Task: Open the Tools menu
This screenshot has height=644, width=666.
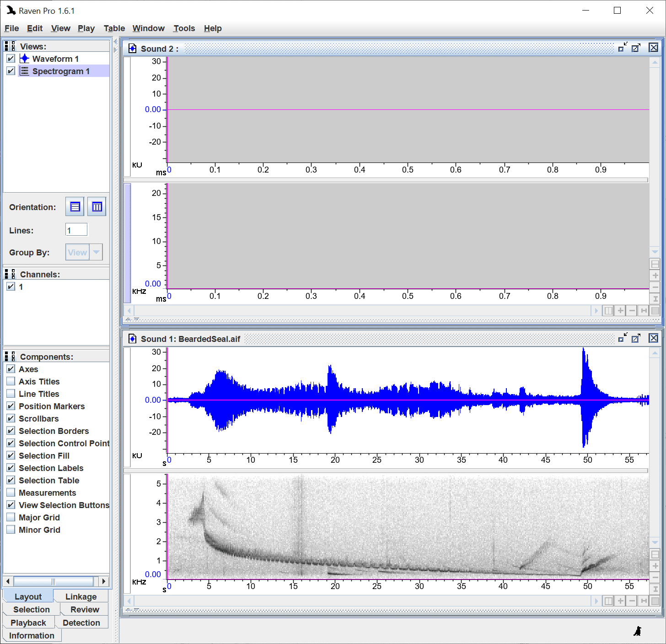Action: tap(184, 28)
